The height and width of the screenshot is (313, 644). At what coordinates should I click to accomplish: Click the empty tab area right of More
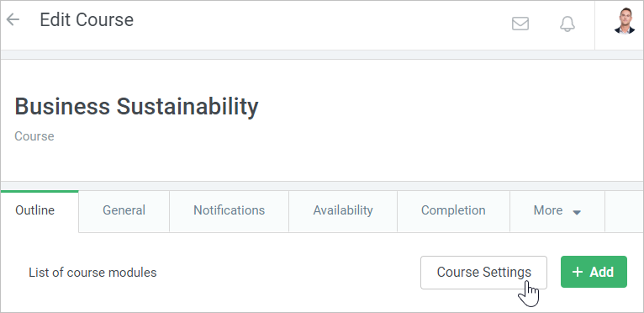[625, 211]
